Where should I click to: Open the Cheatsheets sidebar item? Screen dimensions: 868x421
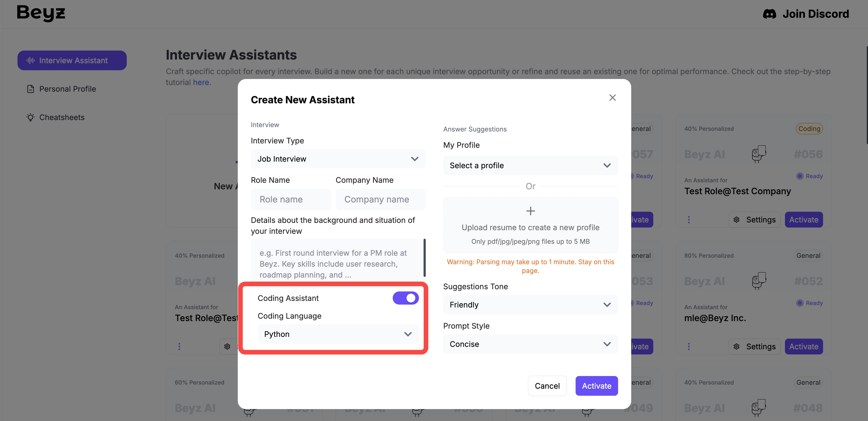click(62, 117)
